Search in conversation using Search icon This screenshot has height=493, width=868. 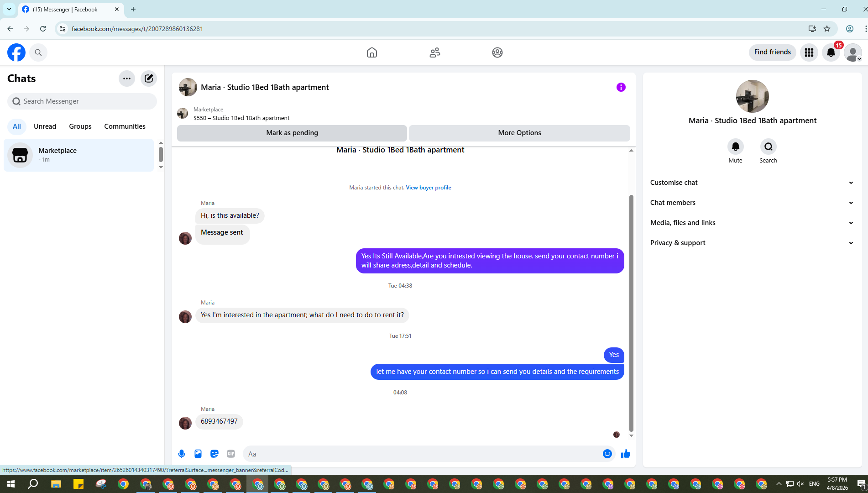(769, 147)
